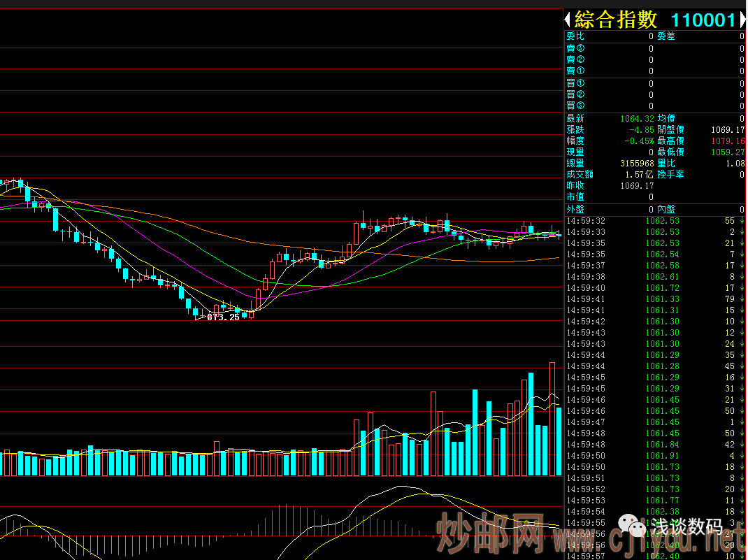This screenshot has height=560, width=748.
Task: Click the 最低價 value 1059.27
Action: (x=729, y=152)
